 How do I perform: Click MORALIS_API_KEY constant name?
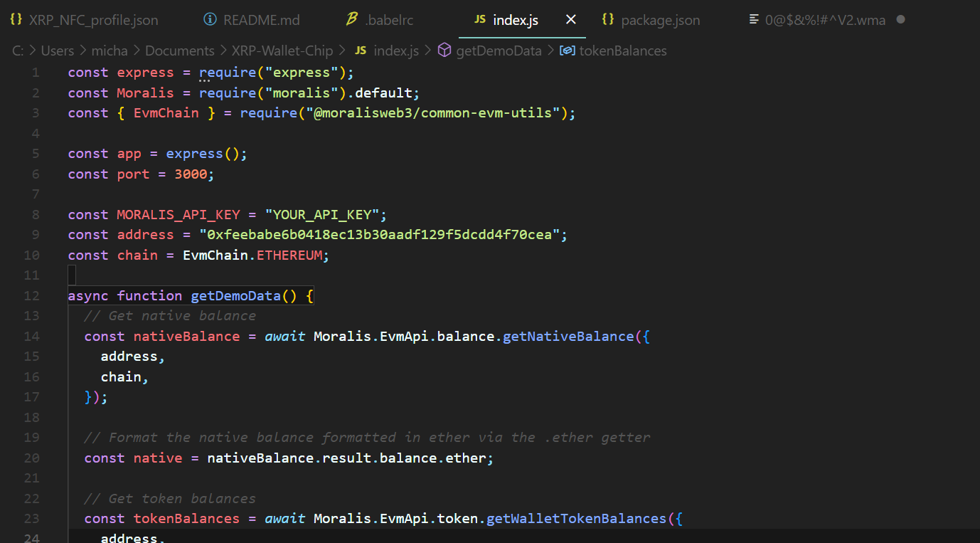[179, 214]
